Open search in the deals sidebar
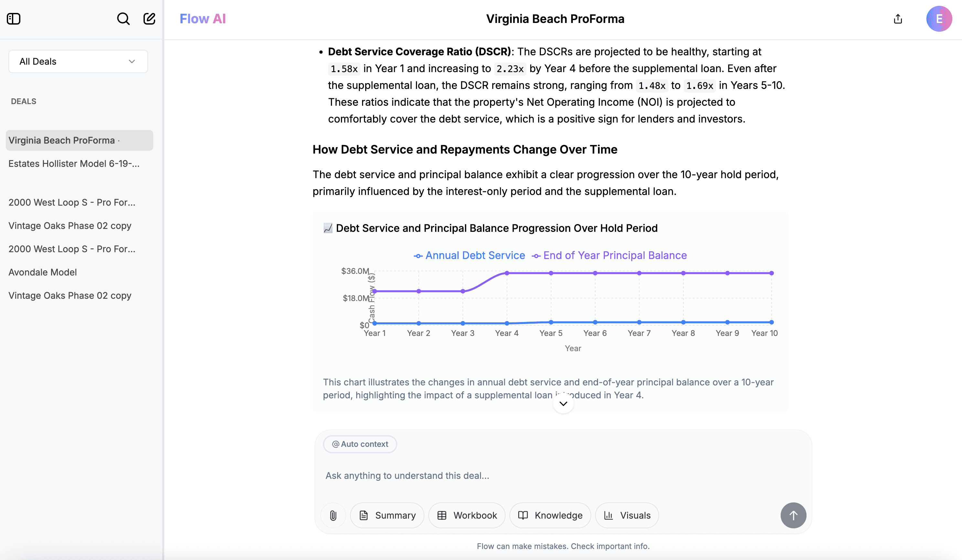The image size is (962, 560). pyautogui.click(x=123, y=18)
